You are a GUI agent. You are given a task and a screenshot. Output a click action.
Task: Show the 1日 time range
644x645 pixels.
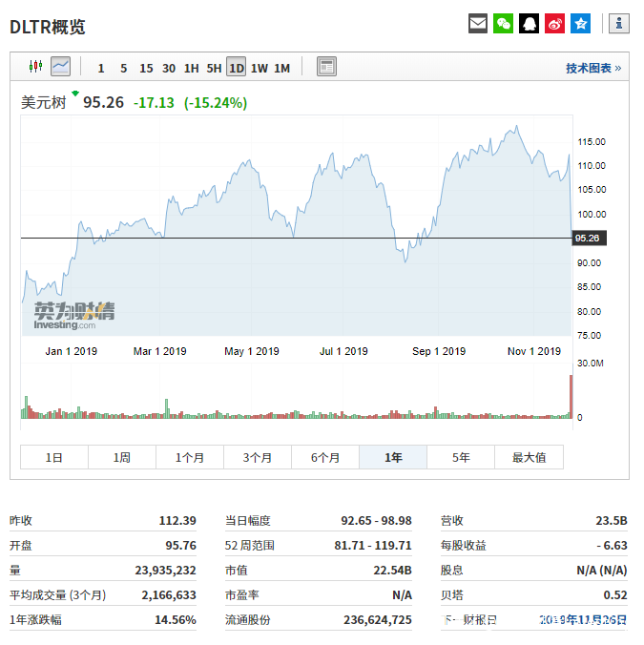(54, 457)
